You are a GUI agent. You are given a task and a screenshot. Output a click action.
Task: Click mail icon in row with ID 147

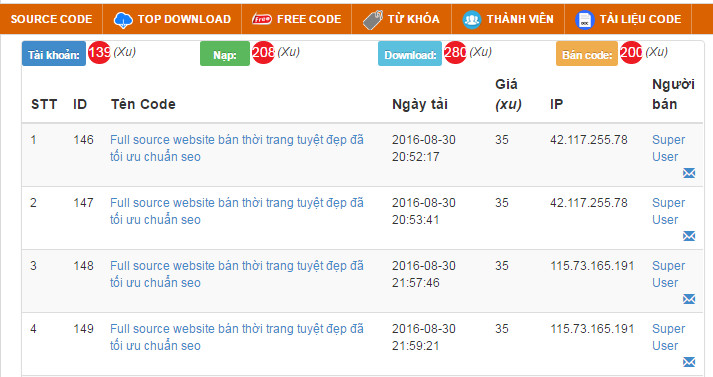[689, 236]
